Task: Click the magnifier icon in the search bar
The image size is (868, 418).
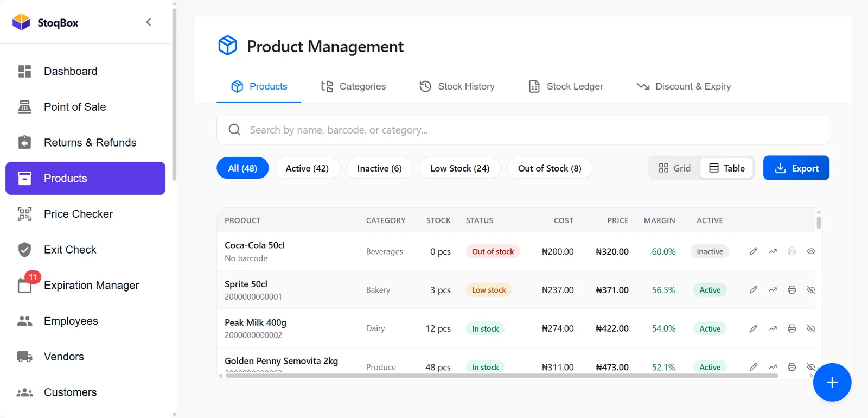Action: coord(234,130)
